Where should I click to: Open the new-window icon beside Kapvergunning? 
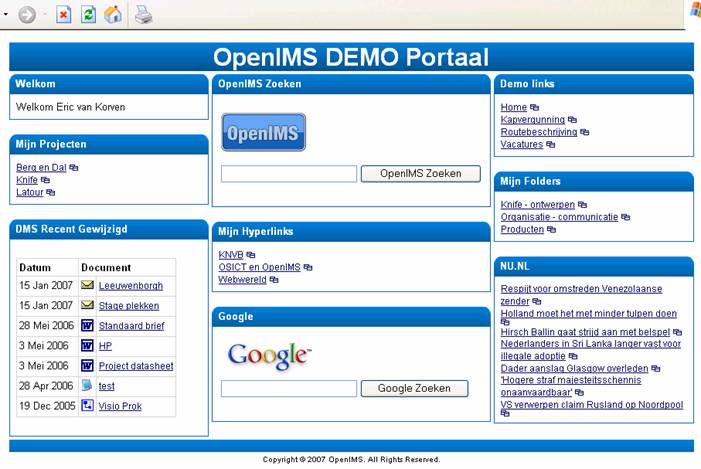pyautogui.click(x=572, y=120)
